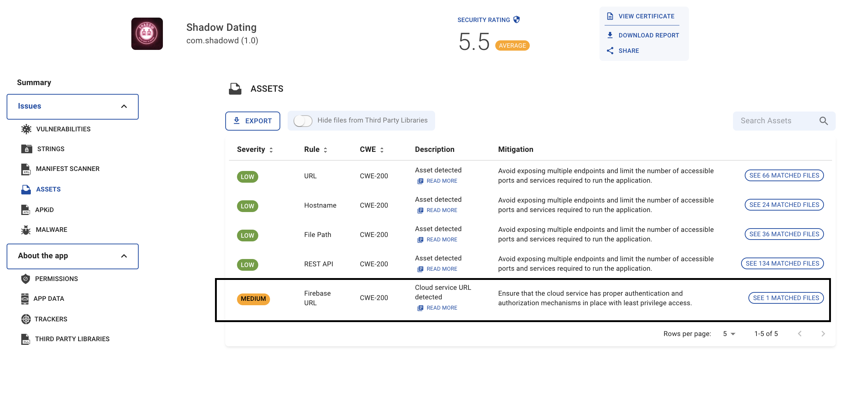Open THIRD PARTY LIBRARIES in the sidebar

tap(72, 339)
